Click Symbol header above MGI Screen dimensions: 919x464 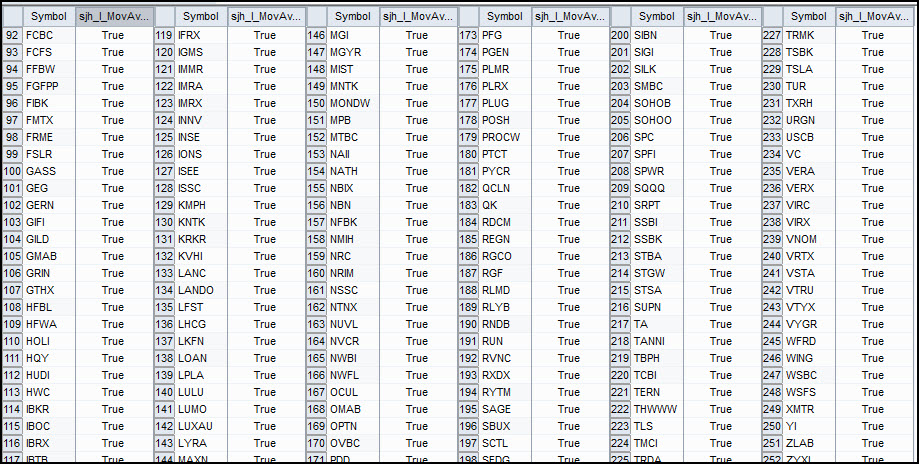(353, 17)
